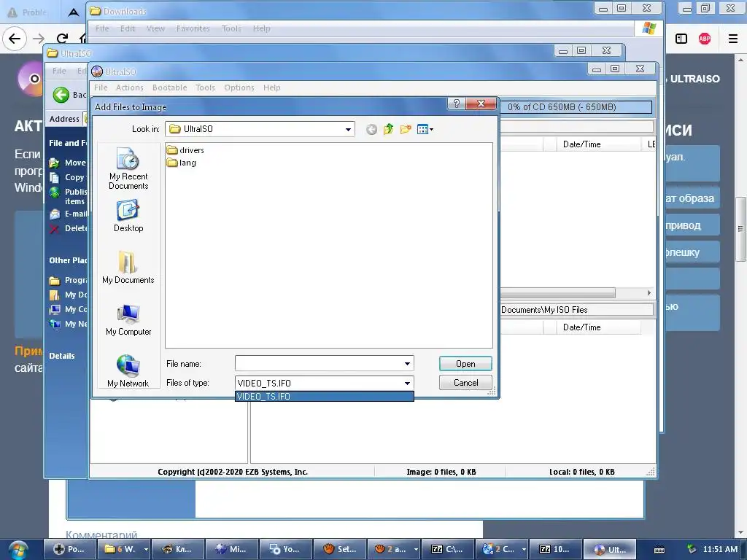The height and width of the screenshot is (560, 747).
Task: Create new folder icon in dialog
Action: point(406,129)
